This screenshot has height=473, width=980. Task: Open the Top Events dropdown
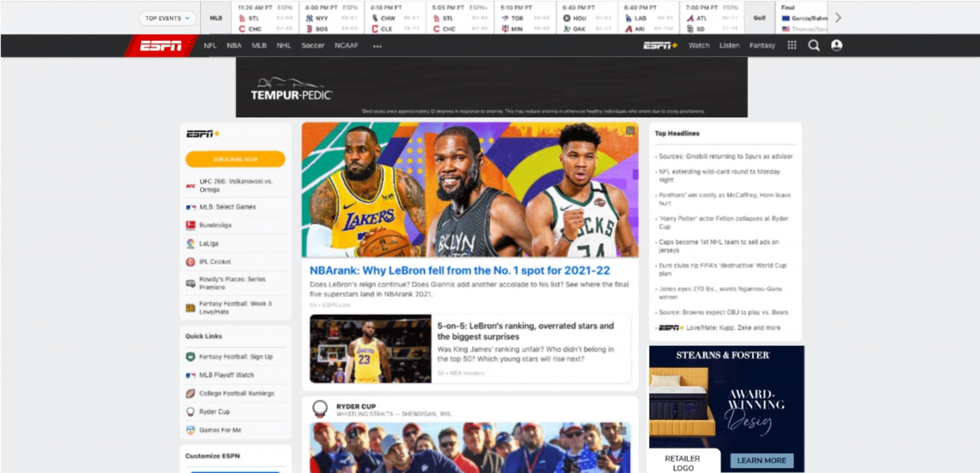click(x=167, y=17)
